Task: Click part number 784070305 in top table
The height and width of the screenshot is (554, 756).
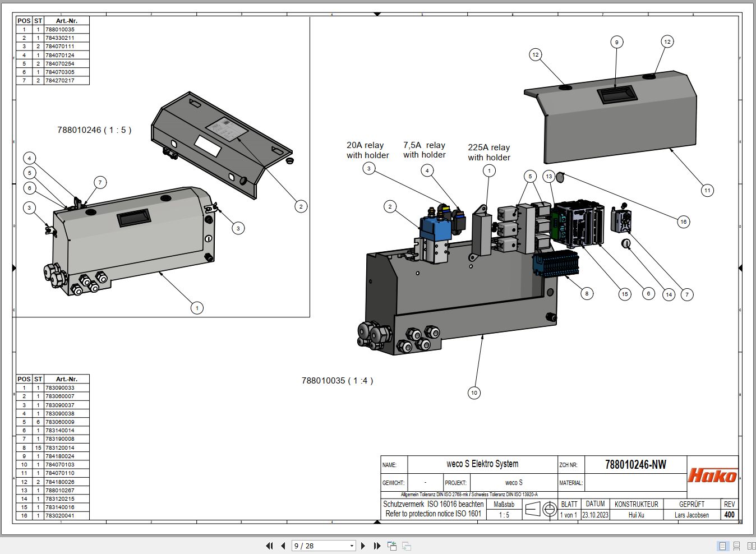Action: click(x=59, y=72)
